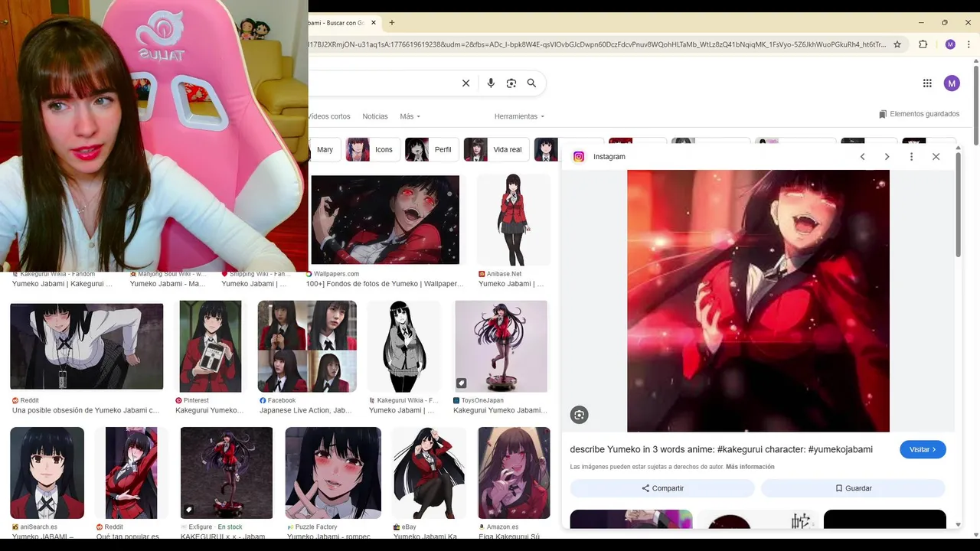Viewport: 980px width, 551px height.
Task: Select the Perfil filter chip
Action: pyautogui.click(x=432, y=150)
